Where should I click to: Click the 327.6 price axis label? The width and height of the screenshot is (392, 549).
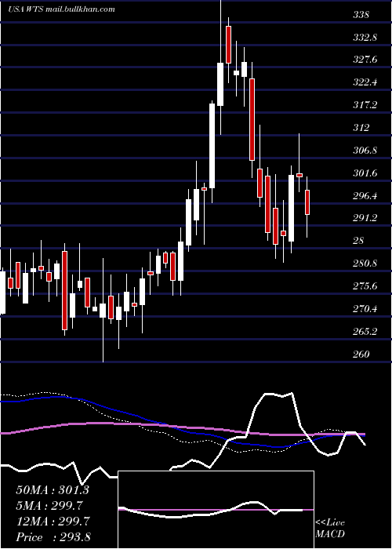click(x=365, y=60)
